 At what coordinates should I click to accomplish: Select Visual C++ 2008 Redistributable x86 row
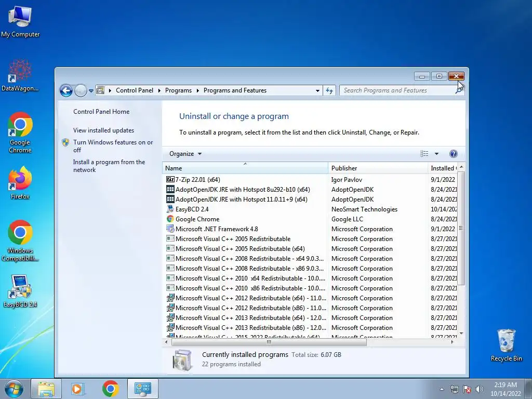click(310, 269)
